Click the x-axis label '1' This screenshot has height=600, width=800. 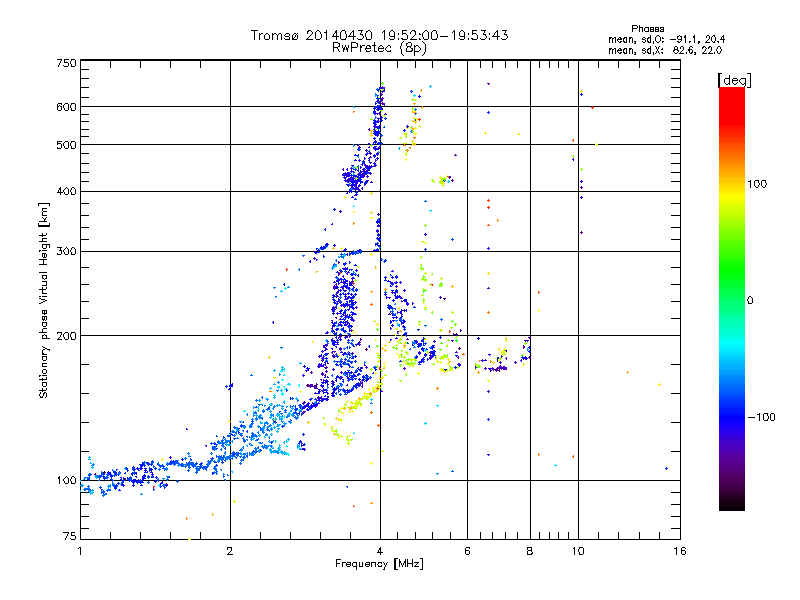pos(80,551)
